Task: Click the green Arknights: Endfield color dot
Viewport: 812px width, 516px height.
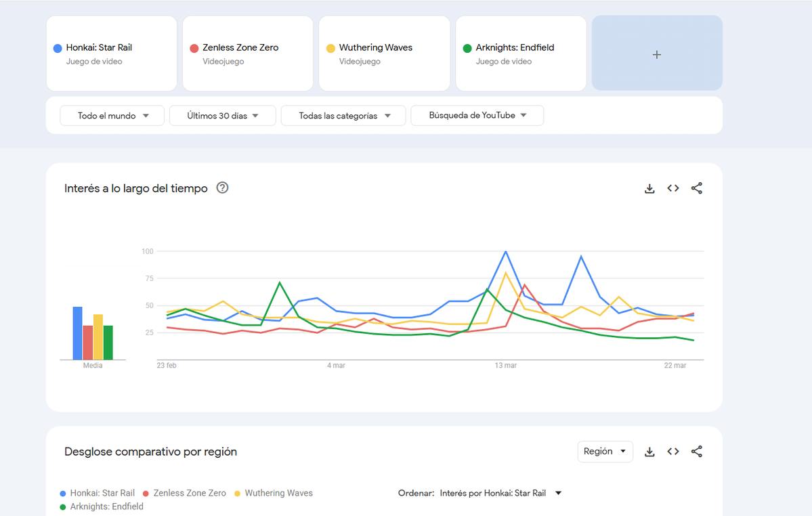Action: pos(467,48)
